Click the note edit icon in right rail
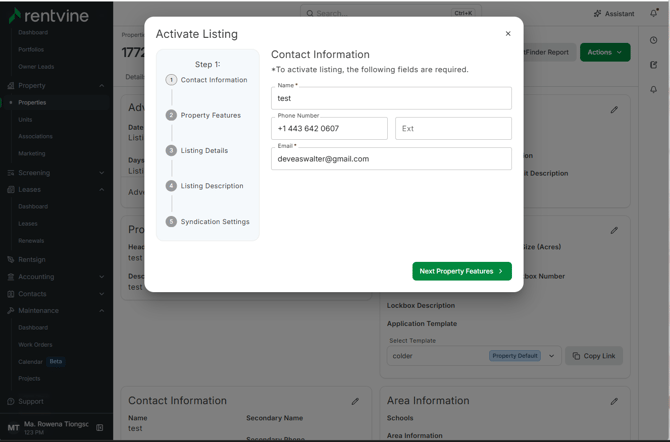 653,65
